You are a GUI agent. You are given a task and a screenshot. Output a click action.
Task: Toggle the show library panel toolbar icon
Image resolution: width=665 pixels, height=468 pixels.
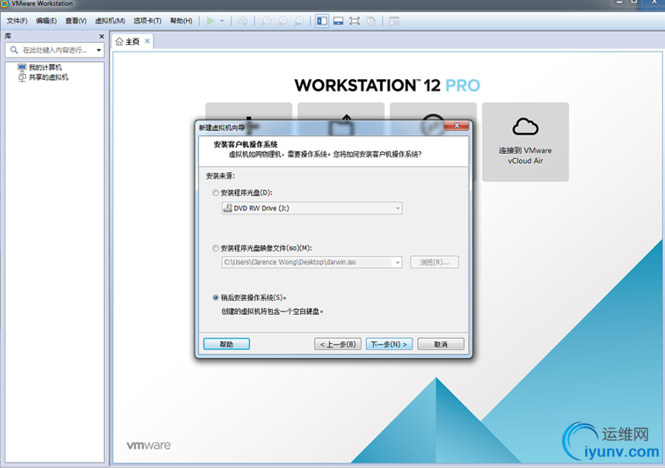point(322,21)
